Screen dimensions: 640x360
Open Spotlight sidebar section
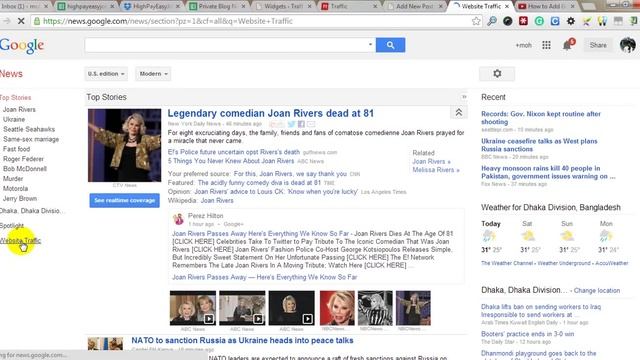12,225
